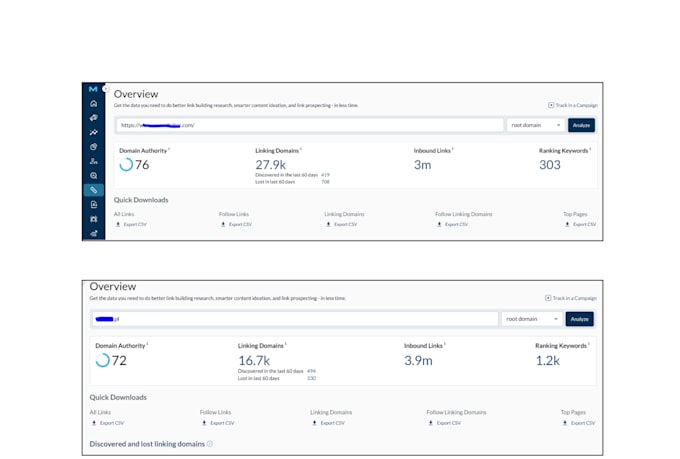Click the 1.2k Ranking Keywords value
This screenshot has width=680, height=459.
pyautogui.click(x=548, y=361)
